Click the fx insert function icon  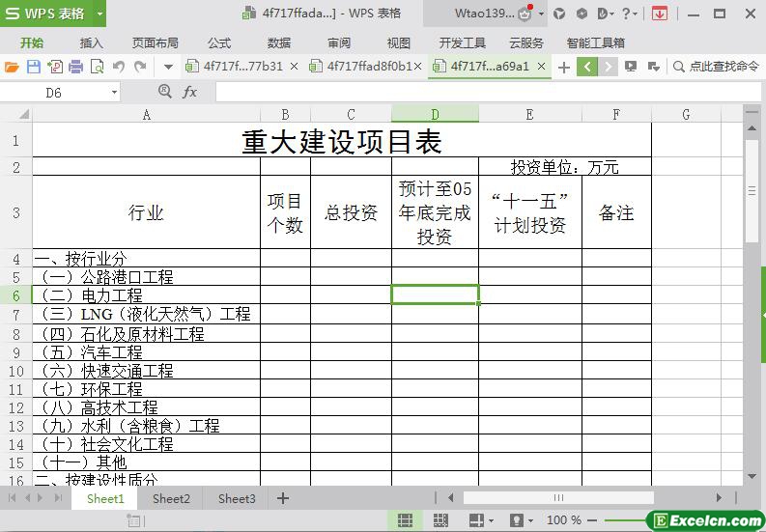pyautogui.click(x=189, y=92)
